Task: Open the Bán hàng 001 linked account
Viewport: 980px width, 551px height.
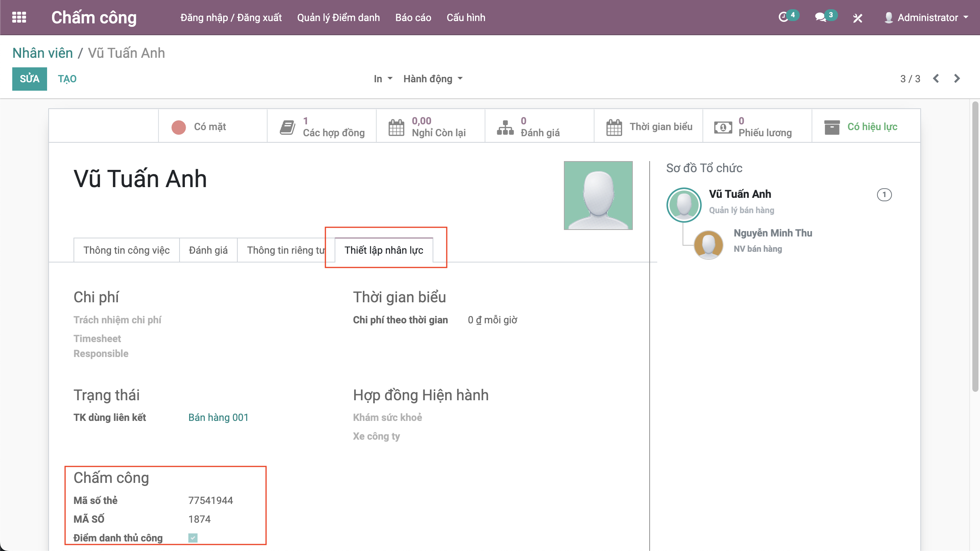Action: 218,417
